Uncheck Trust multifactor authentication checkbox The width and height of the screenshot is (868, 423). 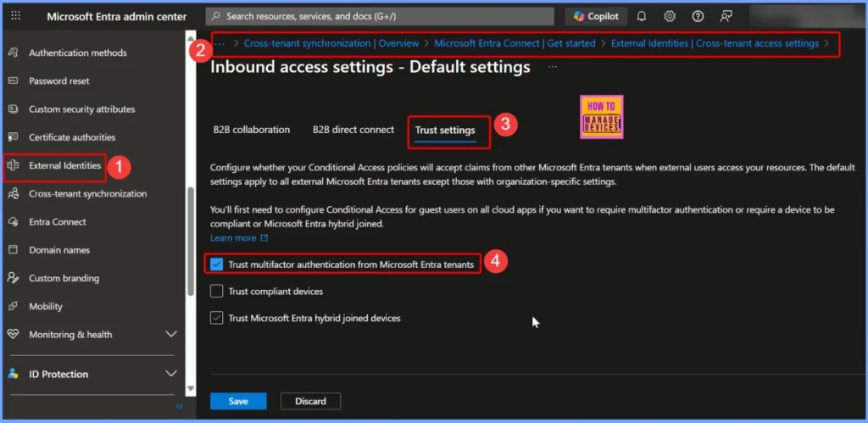click(x=217, y=264)
